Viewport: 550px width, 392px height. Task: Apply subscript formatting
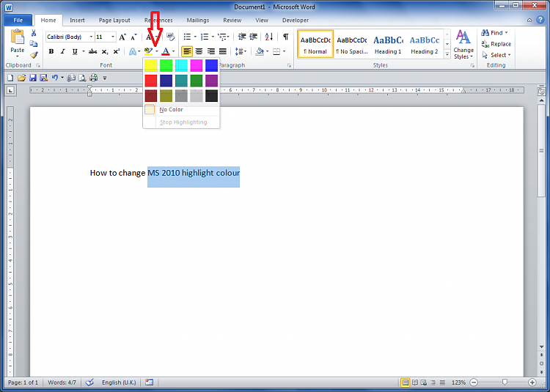[x=105, y=51]
